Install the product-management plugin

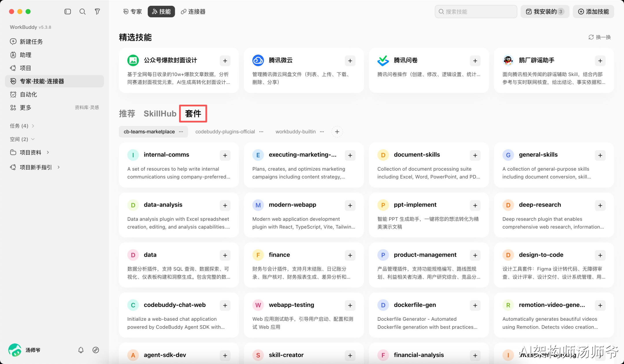click(475, 255)
